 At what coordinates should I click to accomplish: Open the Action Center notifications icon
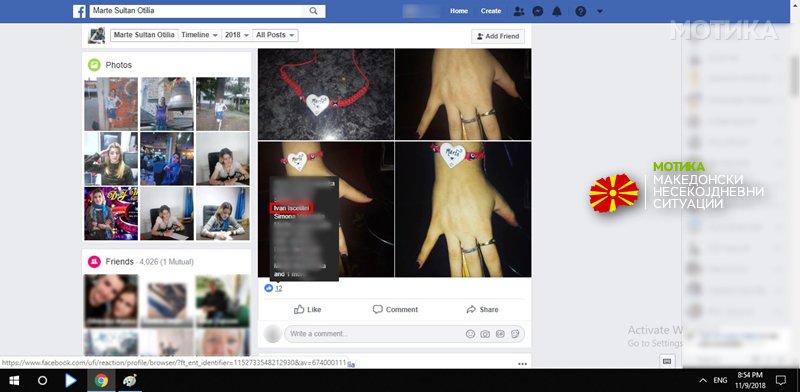pyautogui.click(x=781, y=380)
